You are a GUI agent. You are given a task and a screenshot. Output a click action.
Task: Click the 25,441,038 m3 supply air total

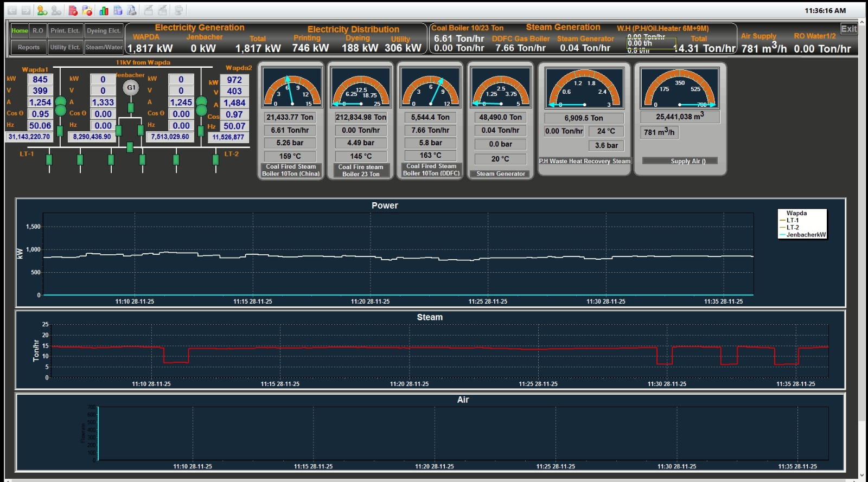coord(680,116)
